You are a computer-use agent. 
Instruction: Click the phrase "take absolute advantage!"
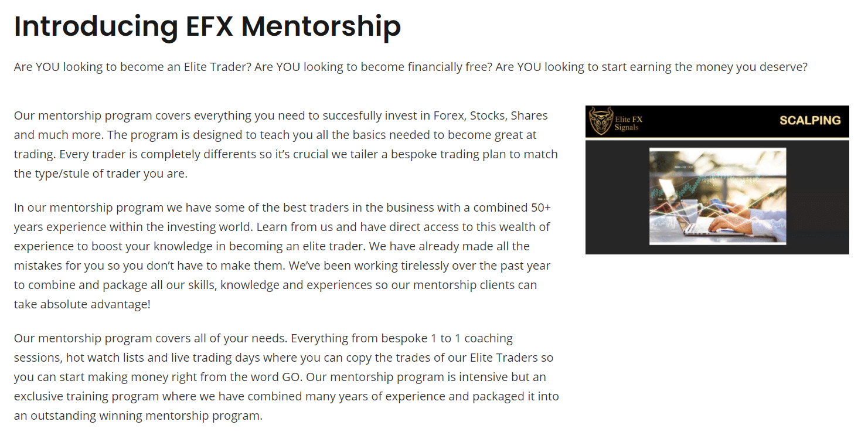click(83, 304)
